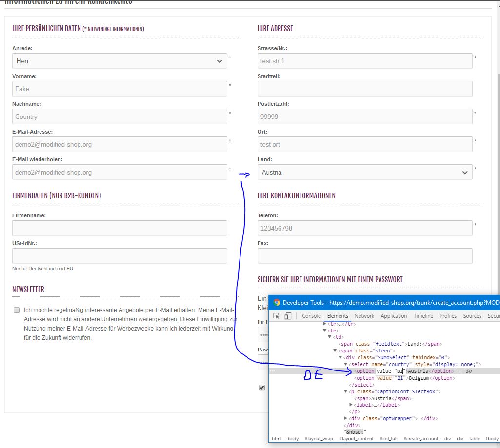
Task: Switch to the Application tab
Action: (394, 316)
